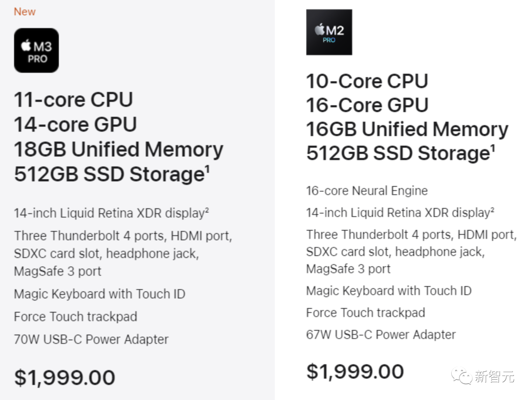The width and height of the screenshot is (532, 400).
Task: Click the M2 Pro chip icon
Action: 329,32
